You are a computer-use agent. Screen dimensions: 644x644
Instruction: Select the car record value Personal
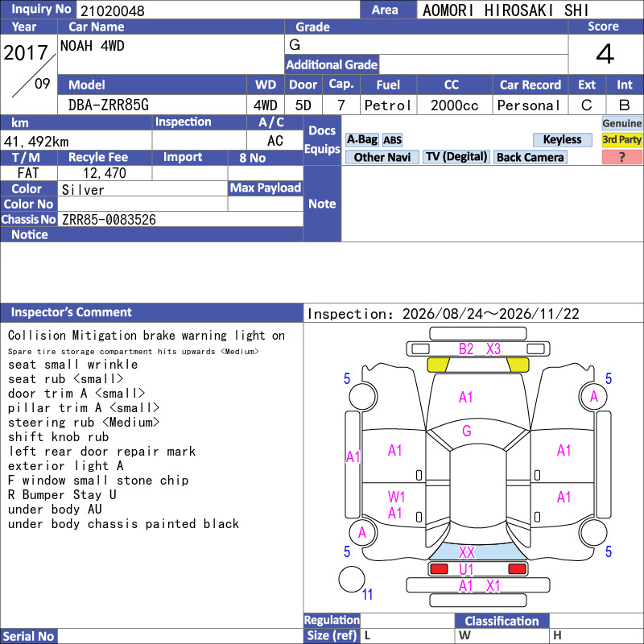[529, 105]
